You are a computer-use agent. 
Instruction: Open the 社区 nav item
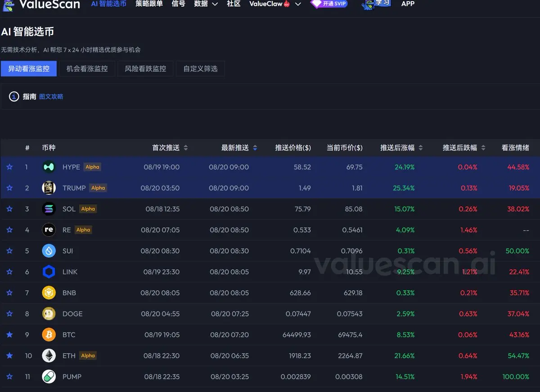tap(234, 4)
